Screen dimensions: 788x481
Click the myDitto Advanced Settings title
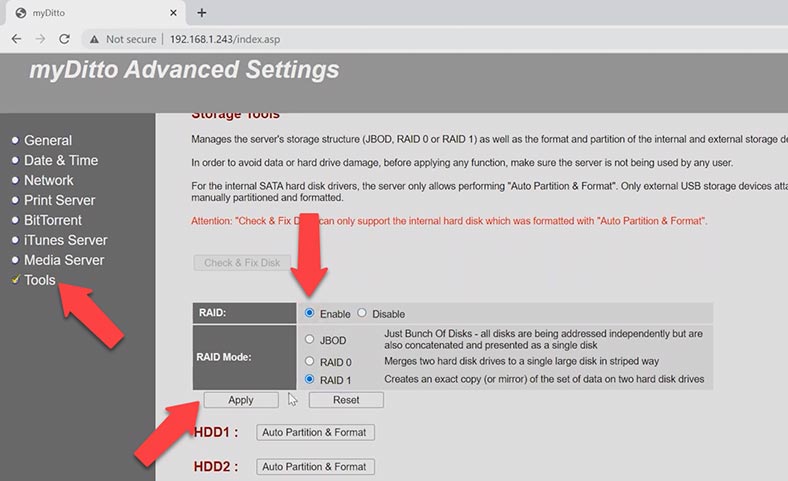pyautogui.click(x=184, y=69)
